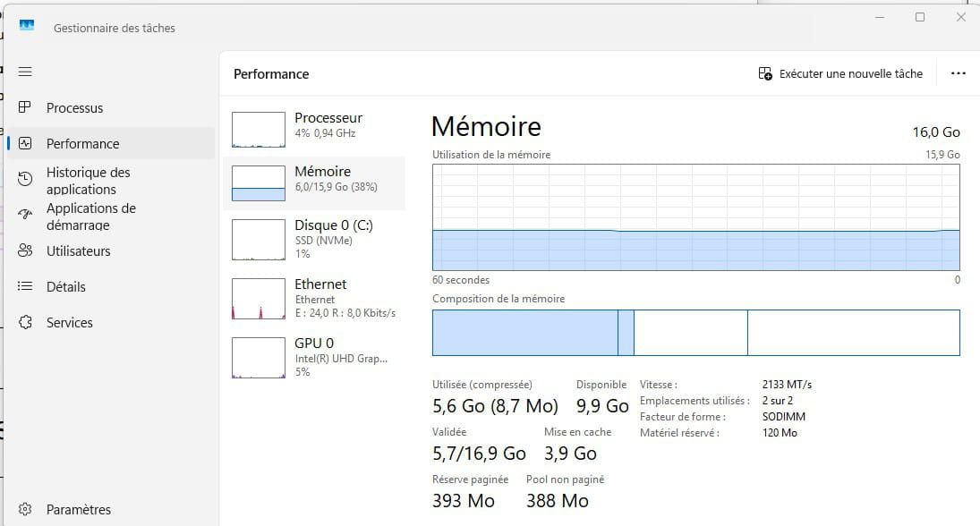Open the Utilisateurs sidebar icon
This screenshot has width=980, height=526.
pyautogui.click(x=25, y=250)
